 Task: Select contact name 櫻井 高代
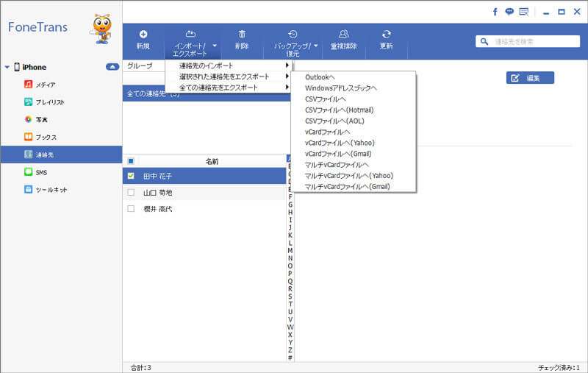click(x=157, y=209)
